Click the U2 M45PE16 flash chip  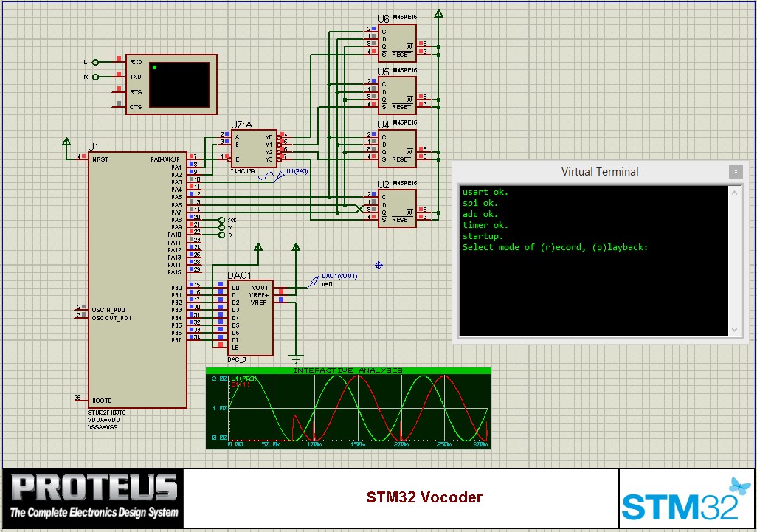[397, 208]
